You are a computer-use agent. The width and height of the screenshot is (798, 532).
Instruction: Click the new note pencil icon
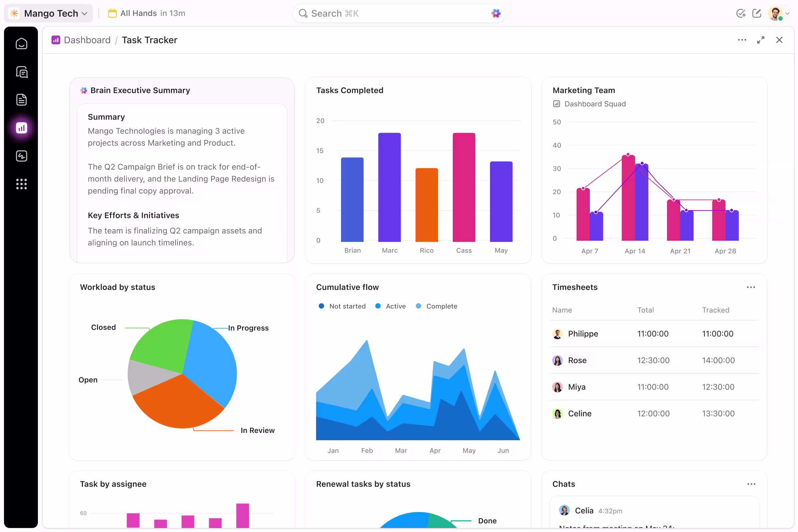(x=757, y=13)
